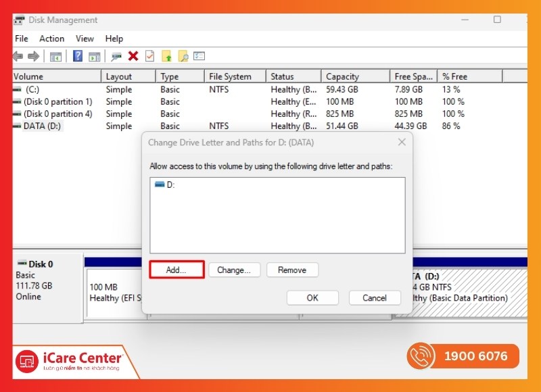Open the File menu
Screen dimensions: 541x392
point(21,39)
